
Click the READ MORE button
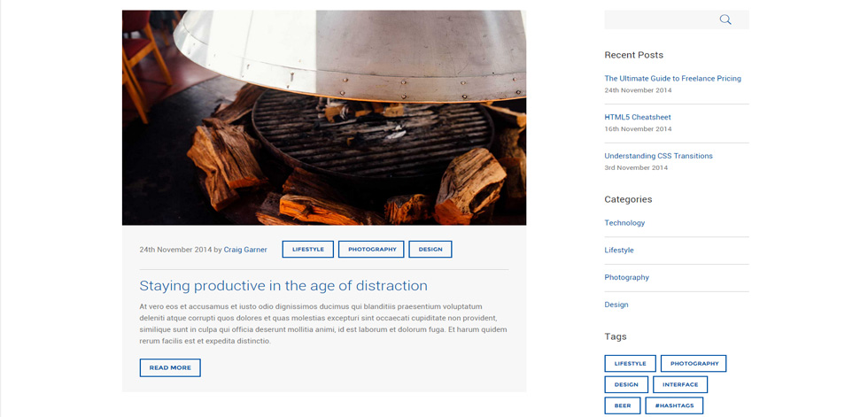click(x=170, y=367)
